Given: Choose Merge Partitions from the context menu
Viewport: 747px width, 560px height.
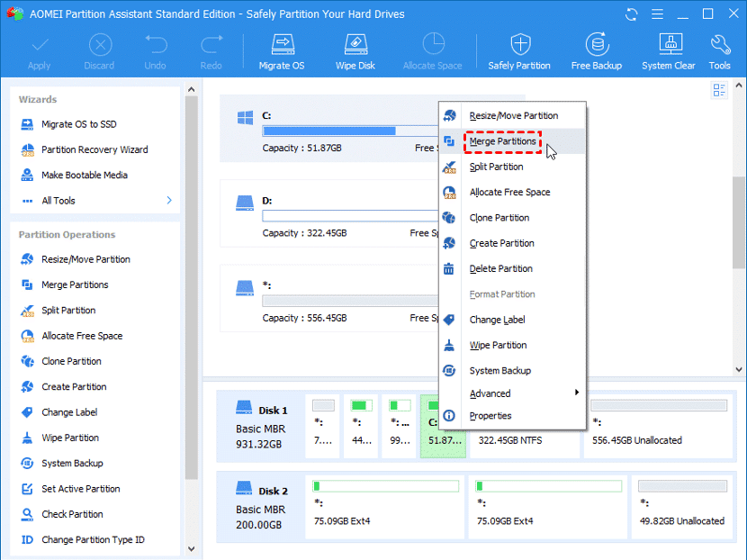Looking at the screenshot, I should (502, 141).
